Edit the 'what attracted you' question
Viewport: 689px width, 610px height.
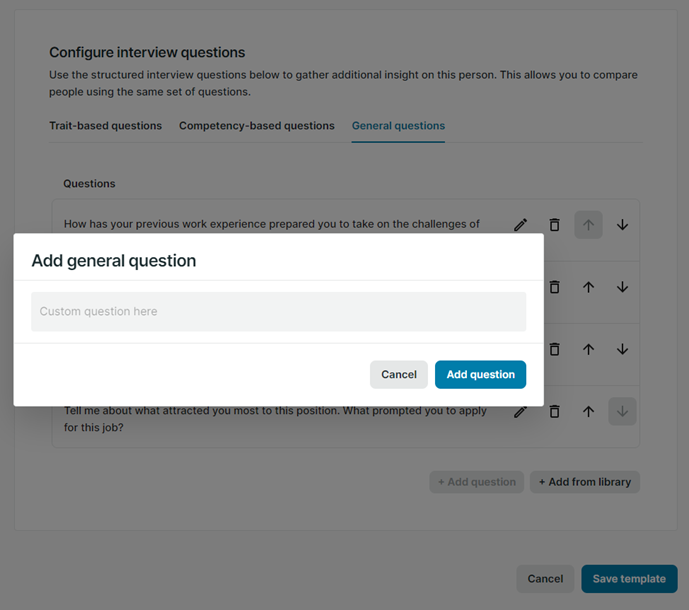(x=521, y=412)
